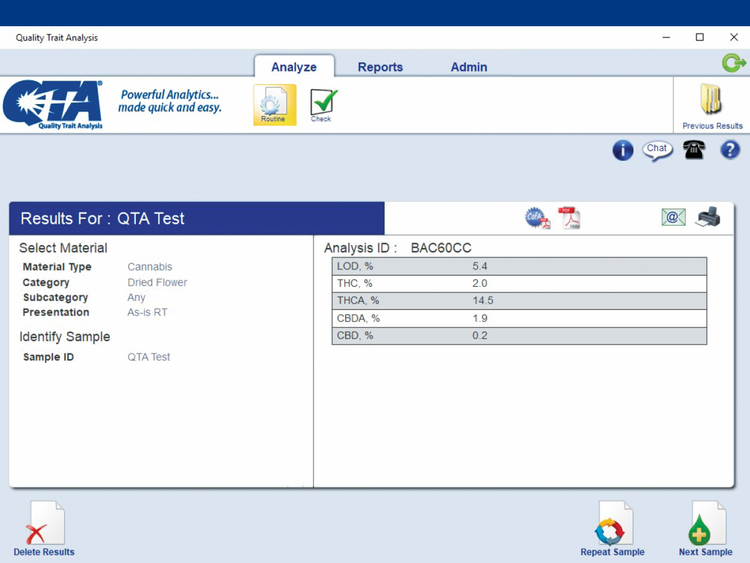Click the As-is RT presentation value
Viewport: 750px width, 563px height.
147,312
